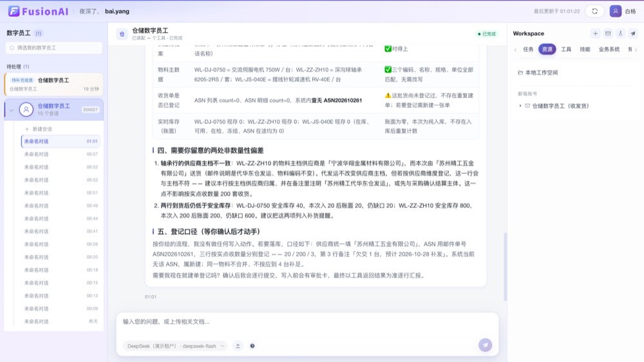Click the help question mark icon below the chat input

pos(252,346)
